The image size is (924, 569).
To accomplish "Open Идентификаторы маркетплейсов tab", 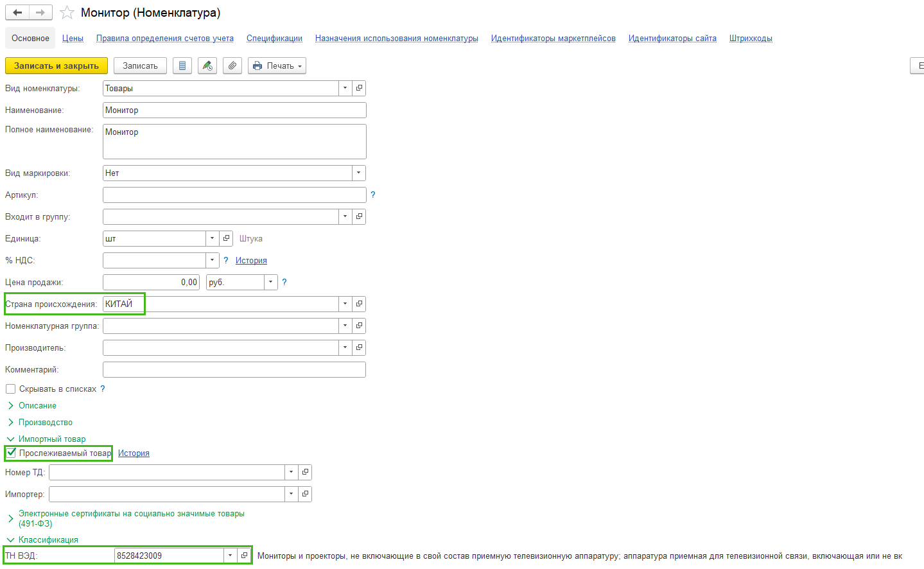I will 554,38.
